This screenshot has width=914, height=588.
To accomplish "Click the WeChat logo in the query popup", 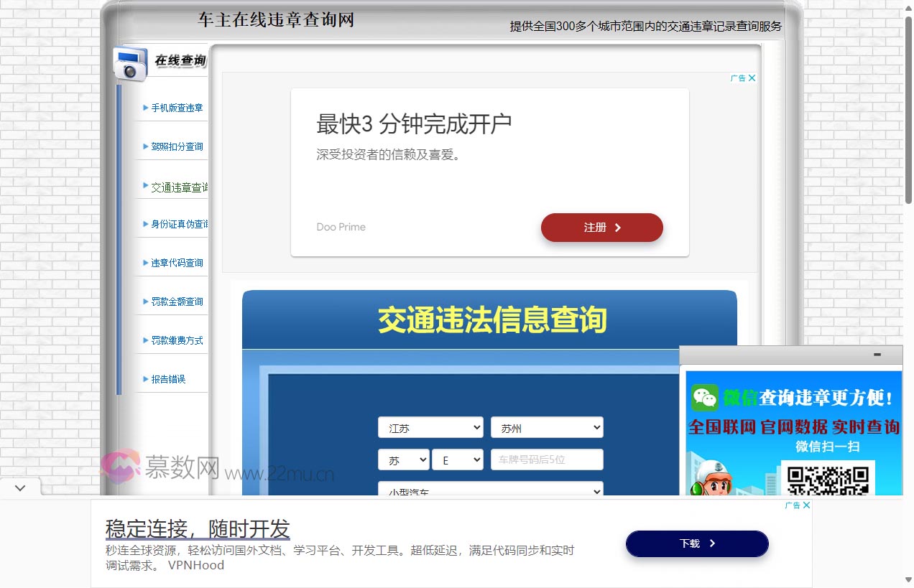I will point(705,397).
